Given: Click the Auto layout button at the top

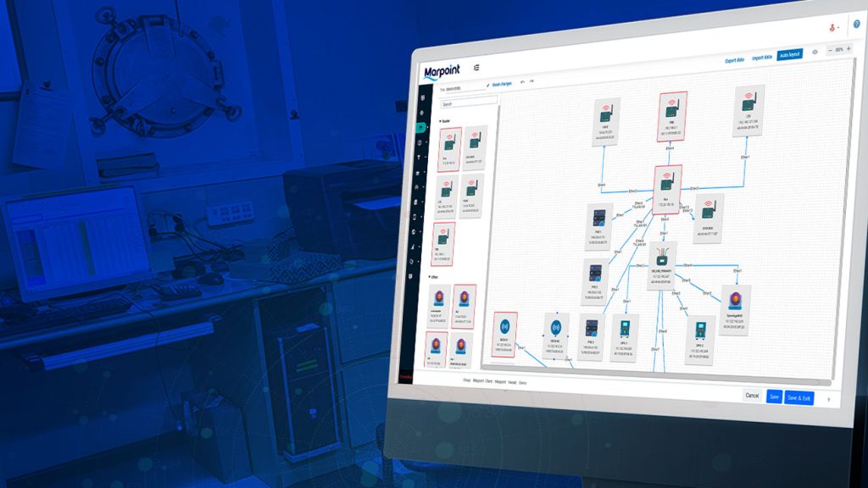Looking at the screenshot, I should pyautogui.click(x=788, y=54).
